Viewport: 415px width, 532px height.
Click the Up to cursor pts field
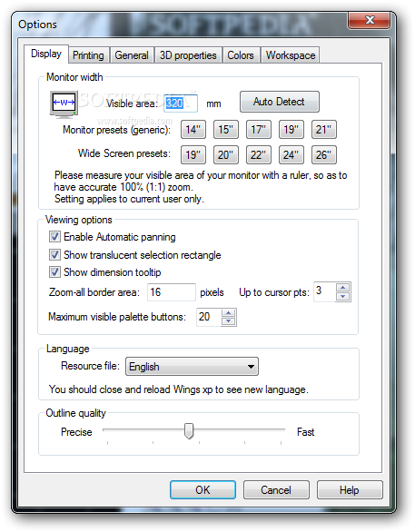click(324, 291)
